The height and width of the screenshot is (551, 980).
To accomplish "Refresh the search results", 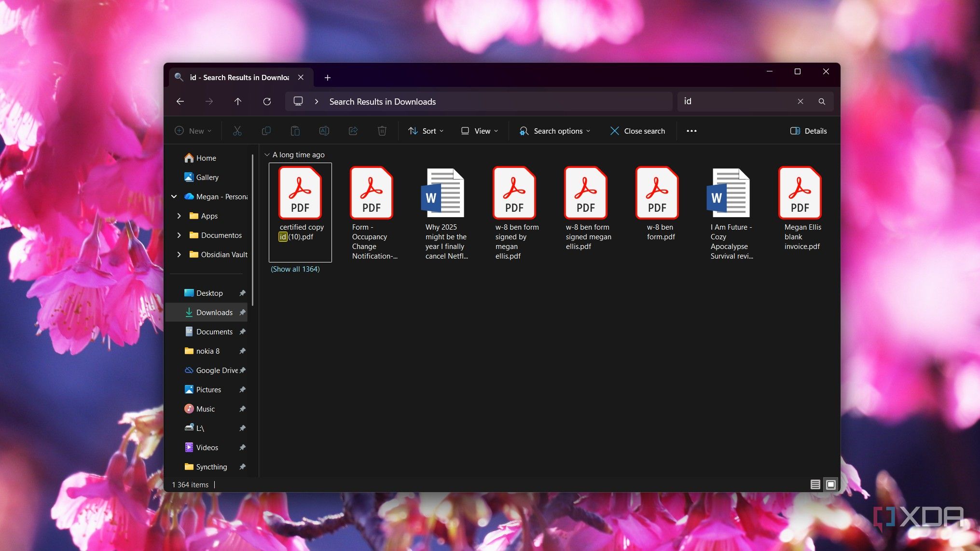I will 267,101.
